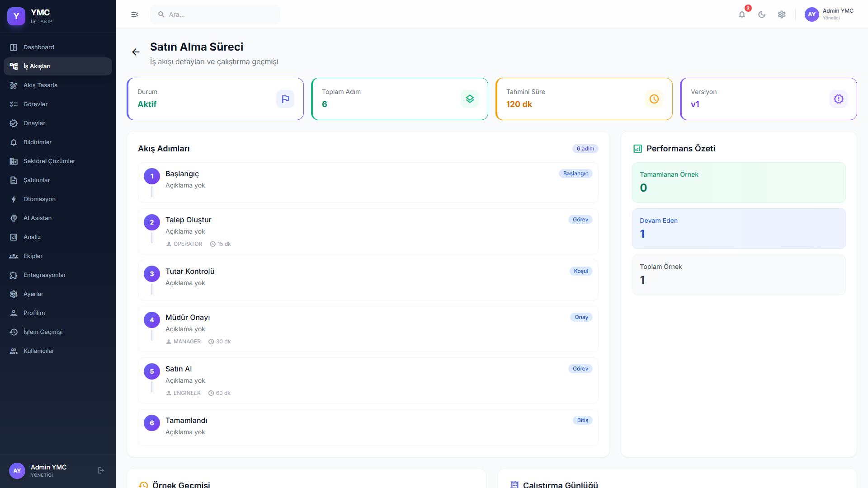The image size is (868, 488).
Task: Click the 6 adım badge
Action: 585,149
